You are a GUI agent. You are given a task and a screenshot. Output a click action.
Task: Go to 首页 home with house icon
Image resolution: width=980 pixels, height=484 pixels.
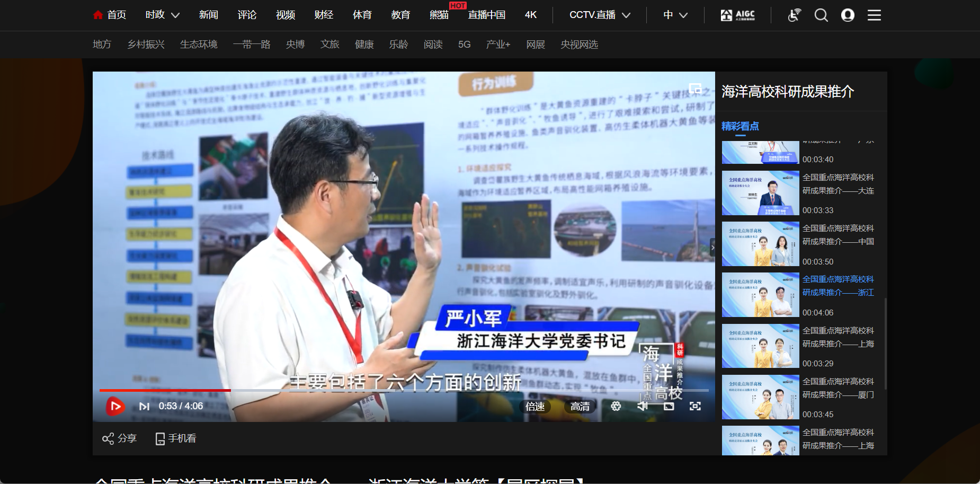[x=110, y=15]
